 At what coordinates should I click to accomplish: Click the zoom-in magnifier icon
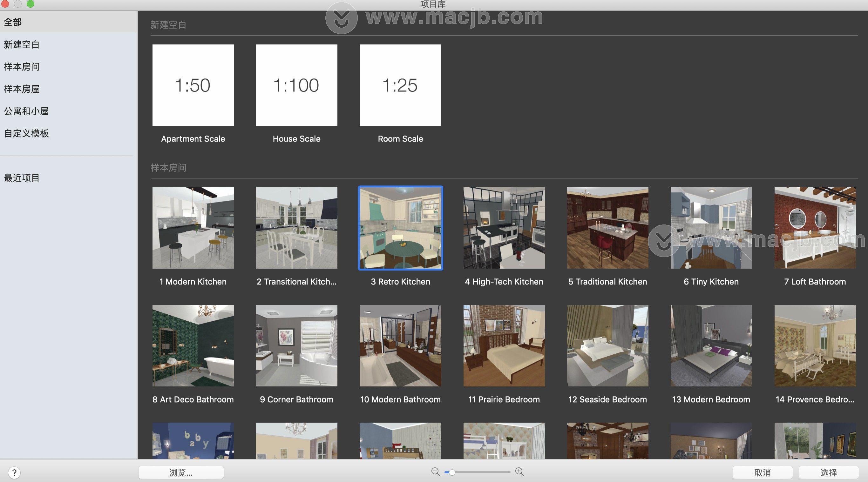point(519,472)
